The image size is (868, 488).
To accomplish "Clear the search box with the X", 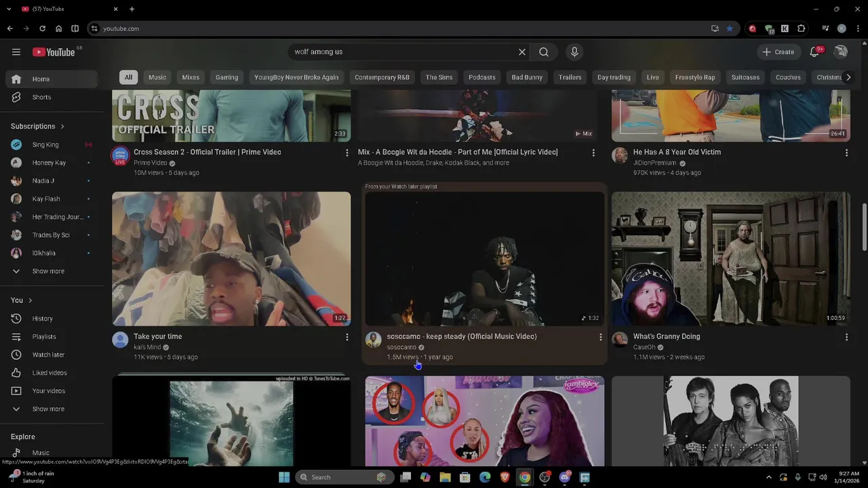I will tap(522, 52).
